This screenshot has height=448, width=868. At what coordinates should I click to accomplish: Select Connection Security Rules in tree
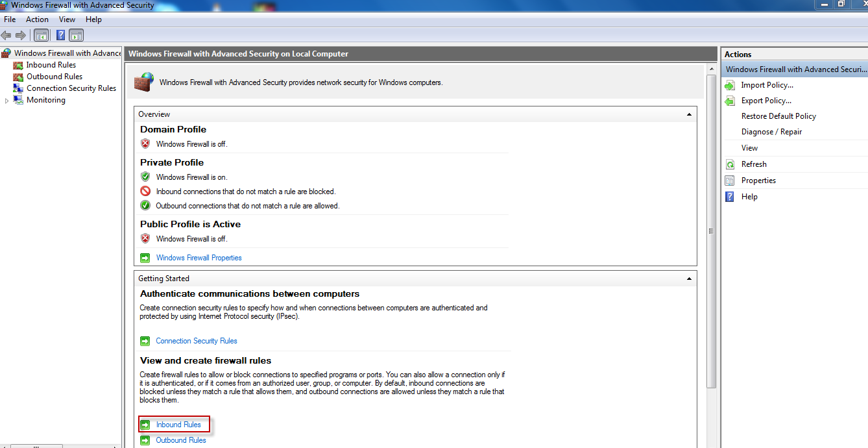[71, 88]
